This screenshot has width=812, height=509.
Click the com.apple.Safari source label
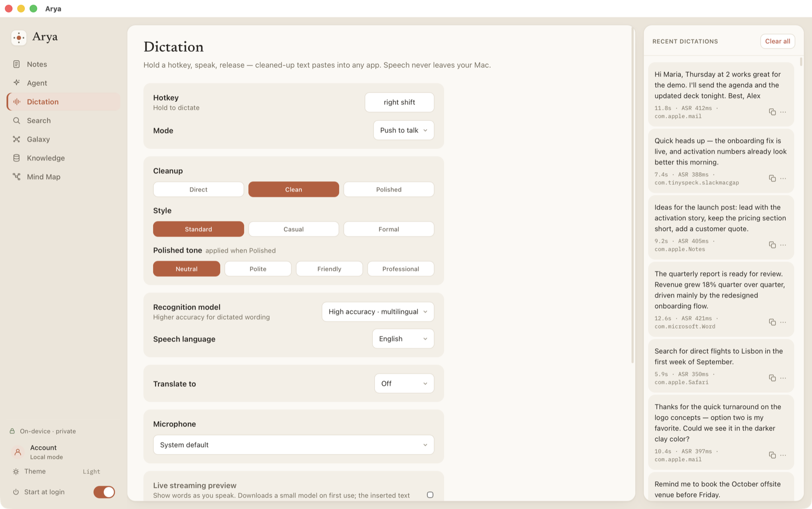pyautogui.click(x=681, y=382)
